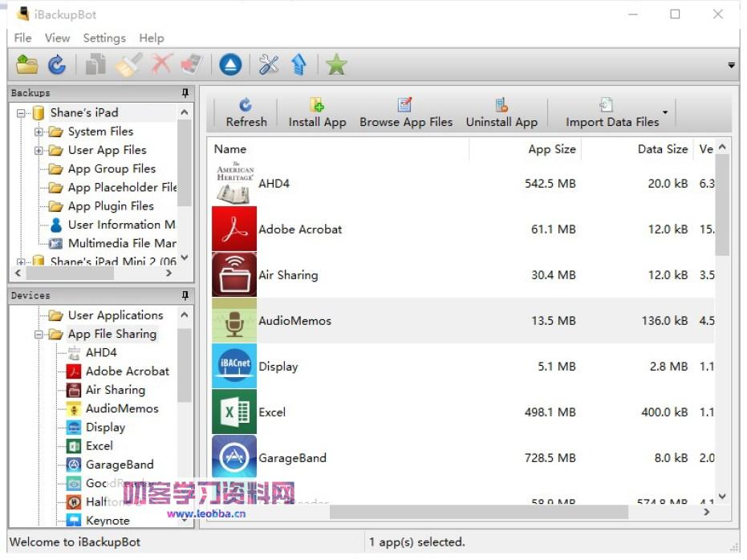
Task: Expand the User App Files folder node
Action: pos(39,151)
